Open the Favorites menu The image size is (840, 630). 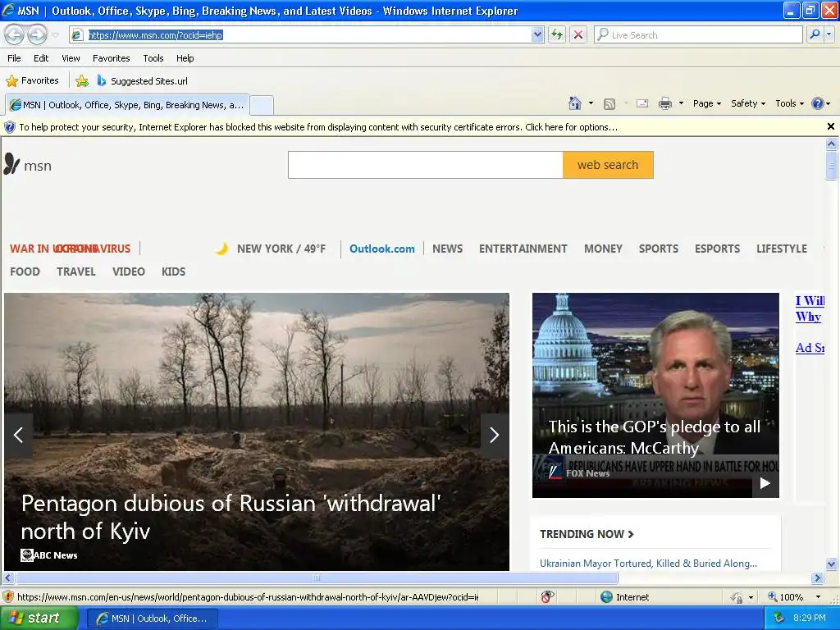111,58
